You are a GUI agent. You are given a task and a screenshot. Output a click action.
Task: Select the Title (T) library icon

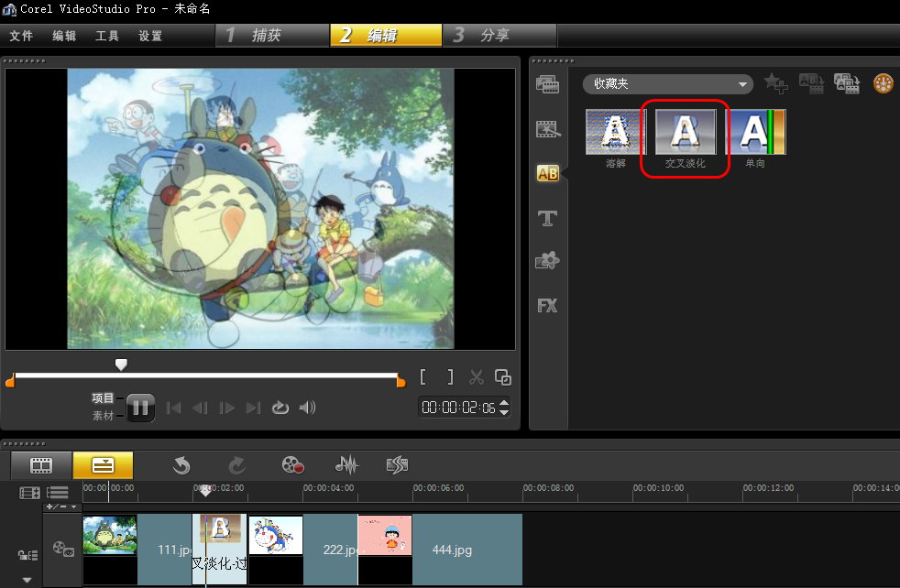coord(547,218)
